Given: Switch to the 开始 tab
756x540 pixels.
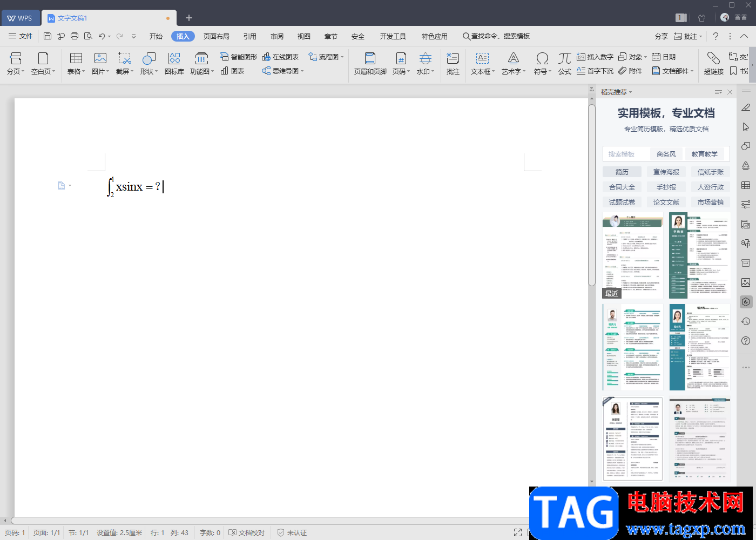Looking at the screenshot, I should tap(156, 36).
